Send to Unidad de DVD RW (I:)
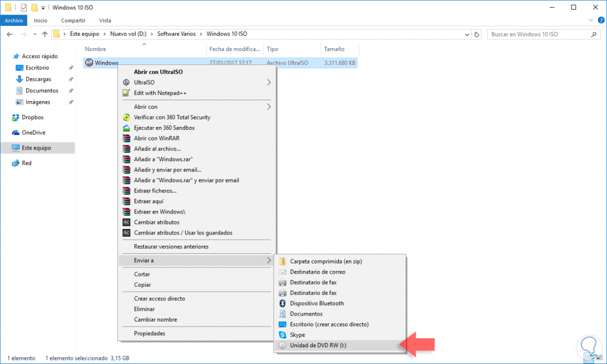 pos(339,346)
